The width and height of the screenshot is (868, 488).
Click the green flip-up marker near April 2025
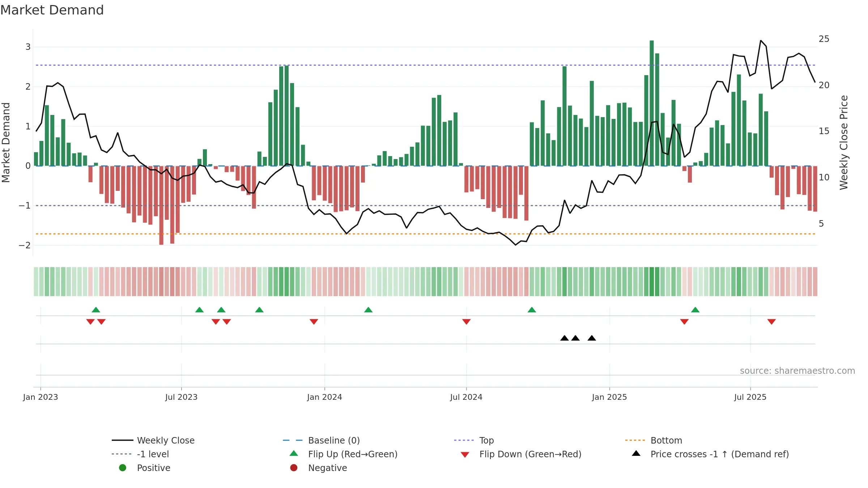pyautogui.click(x=695, y=309)
